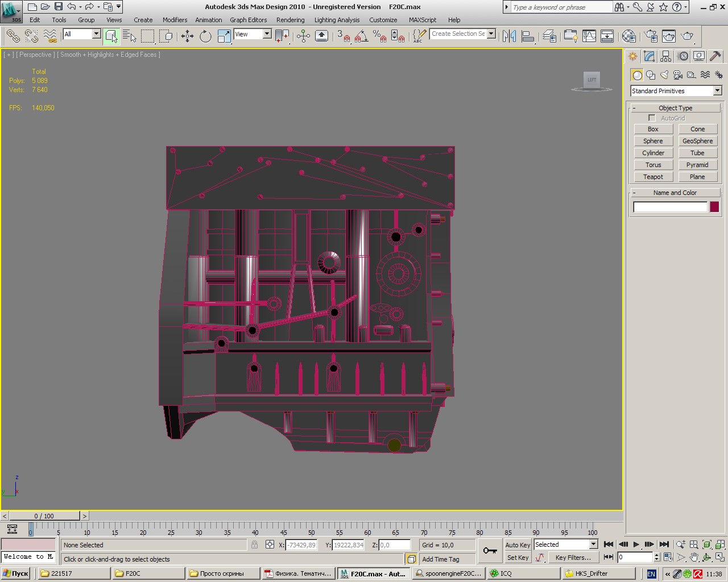728x582 pixels.
Task: Open the Render Setup dialog
Action: pos(651,36)
